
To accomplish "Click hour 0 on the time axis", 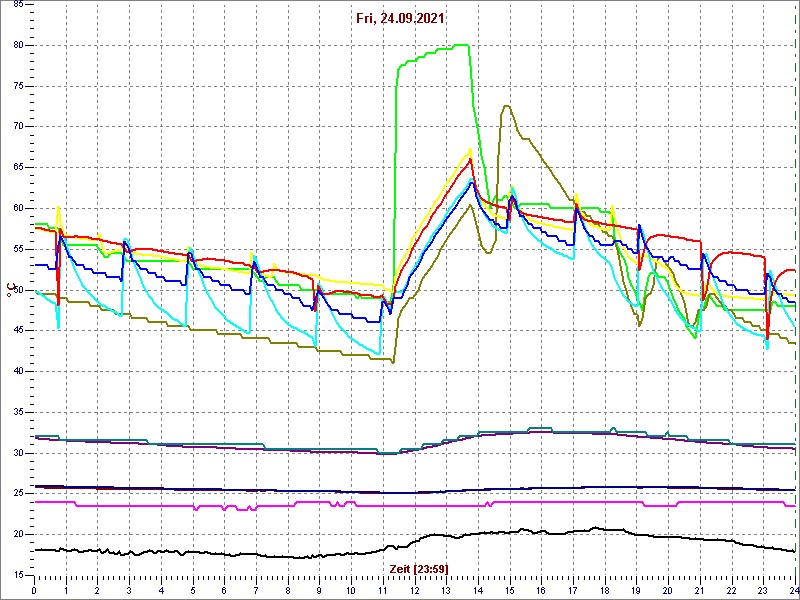I will 34,590.
